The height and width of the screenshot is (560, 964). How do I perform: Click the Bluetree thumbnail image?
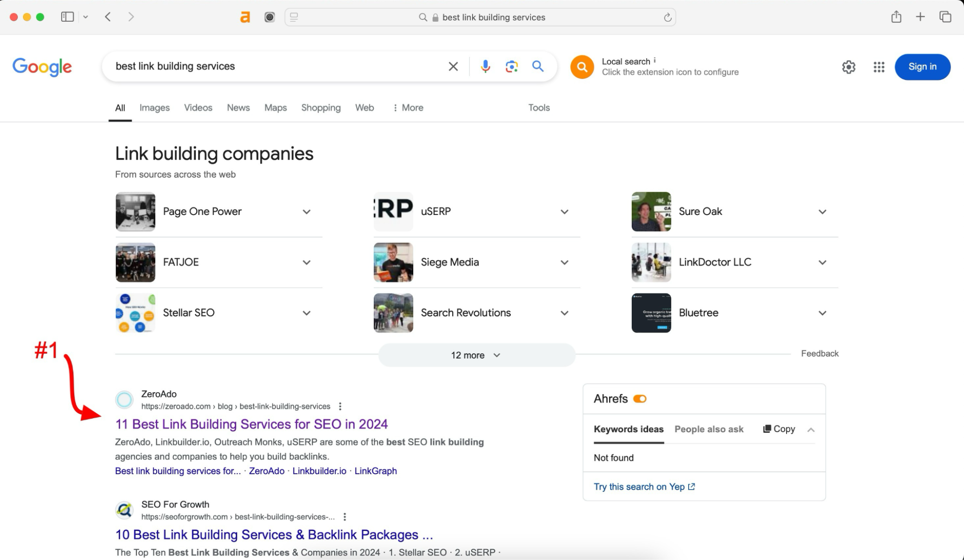tap(652, 313)
